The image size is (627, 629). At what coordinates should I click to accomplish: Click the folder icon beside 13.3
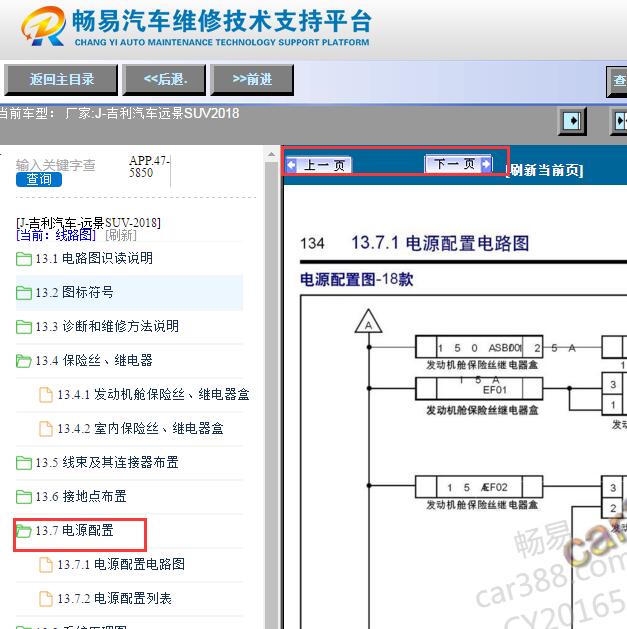pos(24,327)
